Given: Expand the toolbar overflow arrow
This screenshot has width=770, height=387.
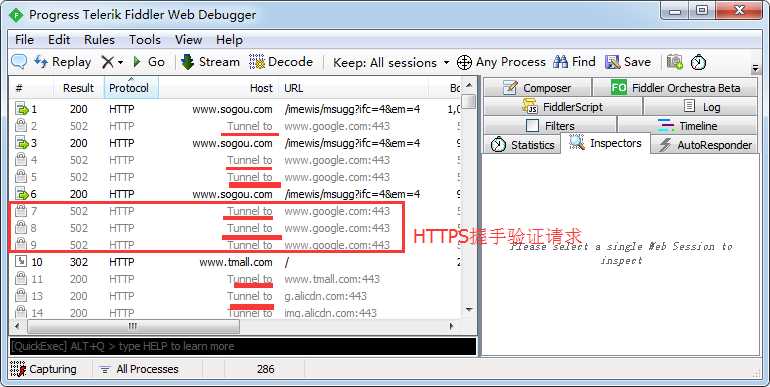Looking at the screenshot, I should 755,68.
